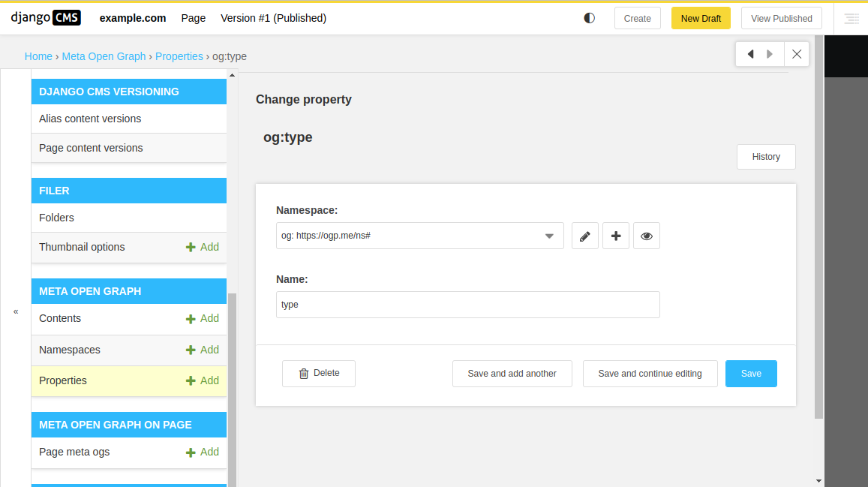The height and width of the screenshot is (487, 868).
Task: Click the scroll-down arrow of main panel
Action: 818,482
